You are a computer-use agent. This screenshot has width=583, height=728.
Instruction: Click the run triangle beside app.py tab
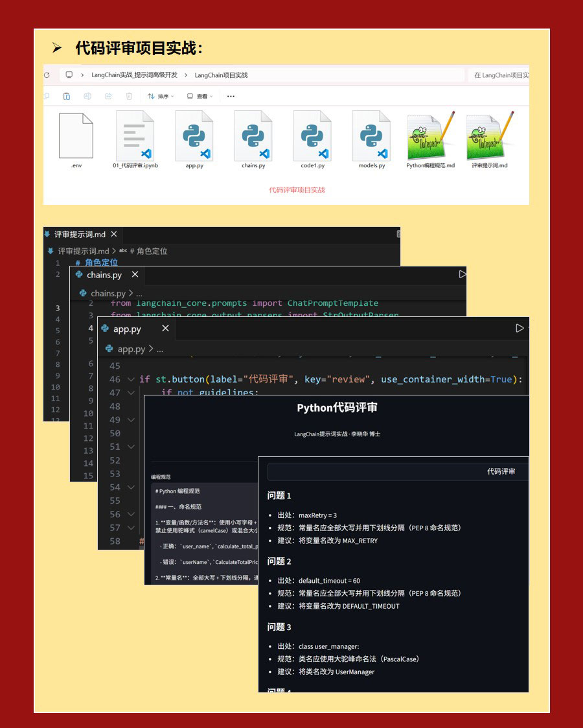point(520,329)
